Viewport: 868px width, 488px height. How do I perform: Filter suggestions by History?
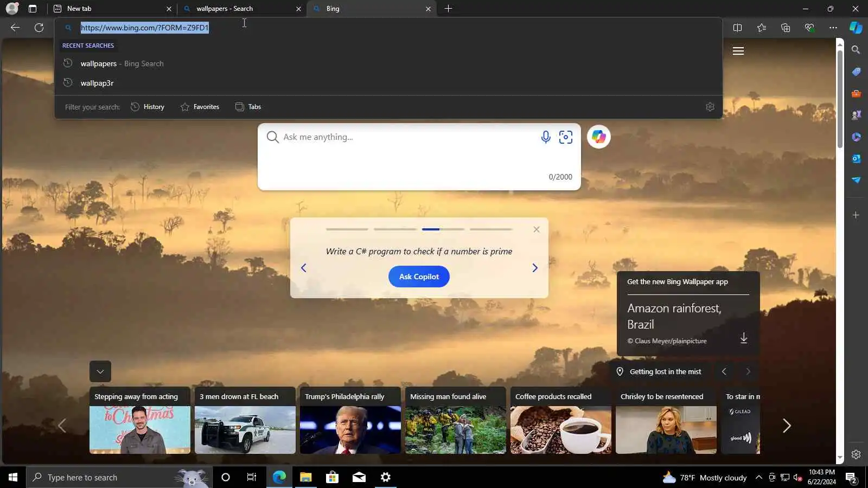(x=148, y=107)
